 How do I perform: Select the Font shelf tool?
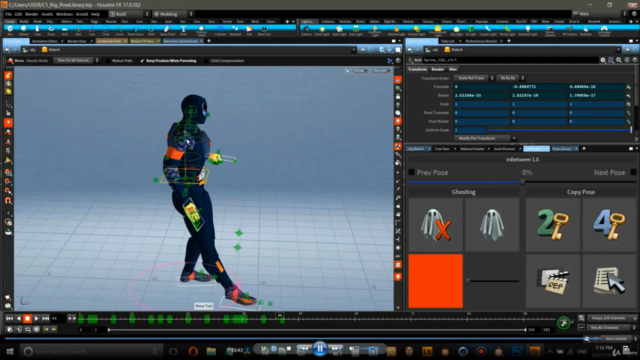pos(183,30)
